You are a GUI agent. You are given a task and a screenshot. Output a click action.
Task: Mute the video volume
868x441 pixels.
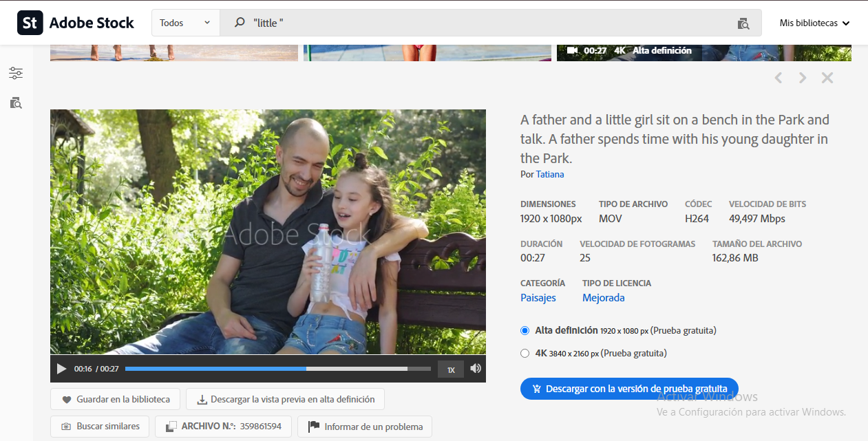(x=476, y=369)
